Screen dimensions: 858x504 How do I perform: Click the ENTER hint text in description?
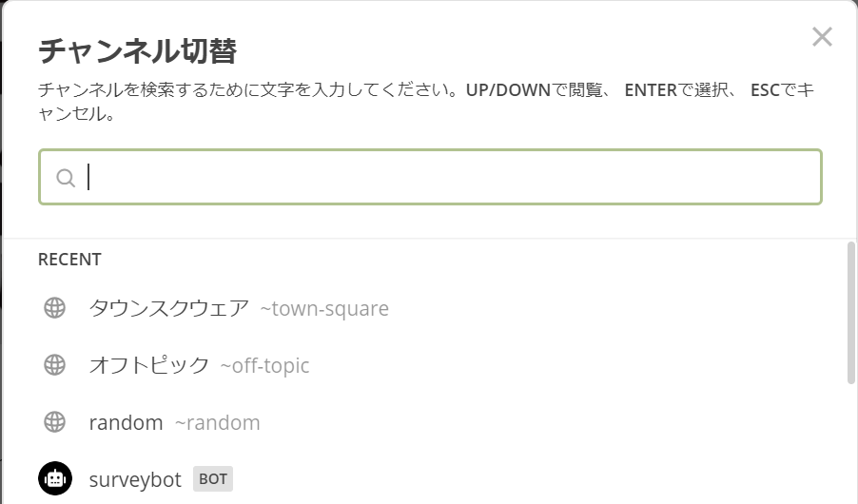[x=651, y=89]
